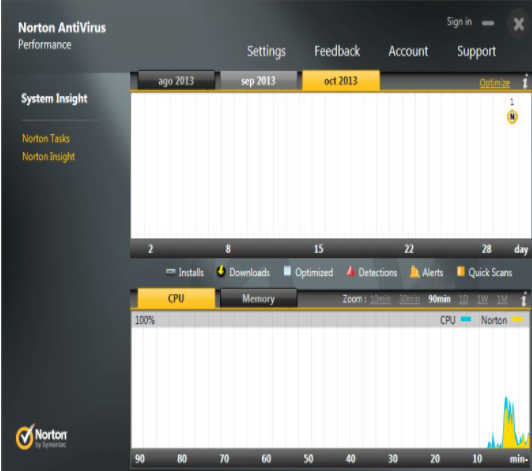Click the Optimized legend icon
Screen dimensions: 532x471
[x=287, y=271]
